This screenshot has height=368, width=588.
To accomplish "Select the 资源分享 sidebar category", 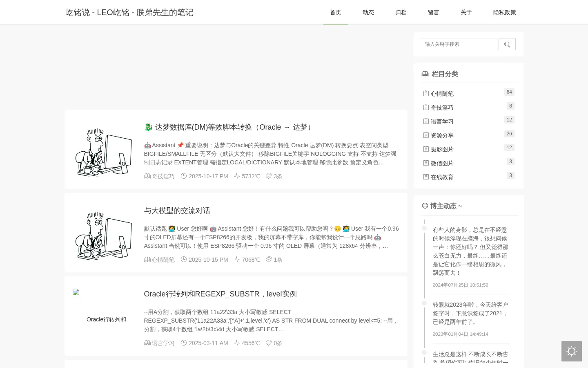I will click(x=442, y=135).
